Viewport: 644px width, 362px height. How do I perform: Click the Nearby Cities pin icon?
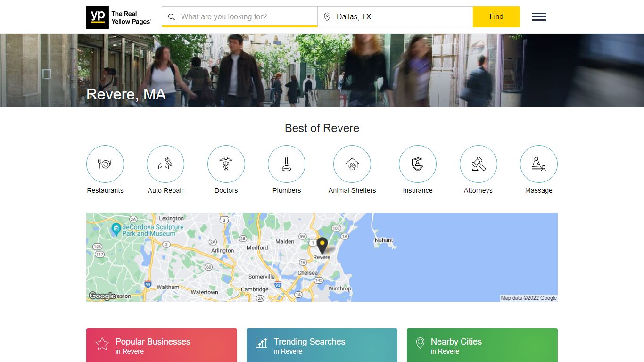click(420, 343)
